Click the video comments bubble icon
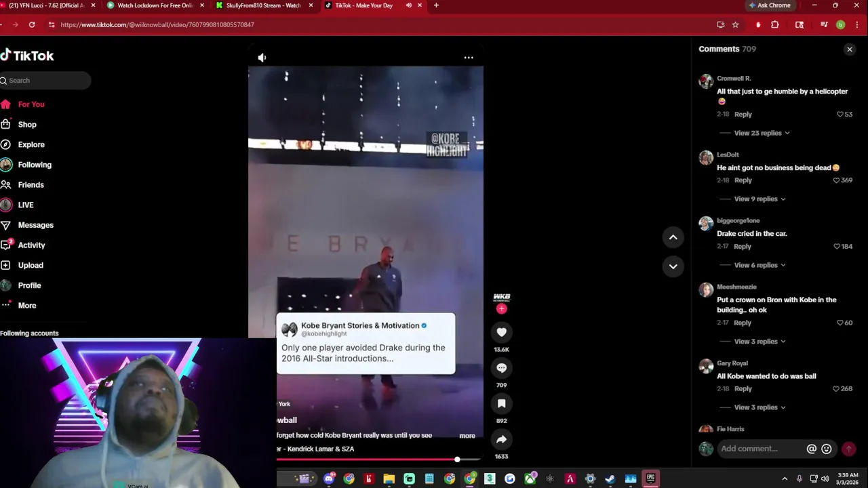The image size is (868, 488). point(501,368)
